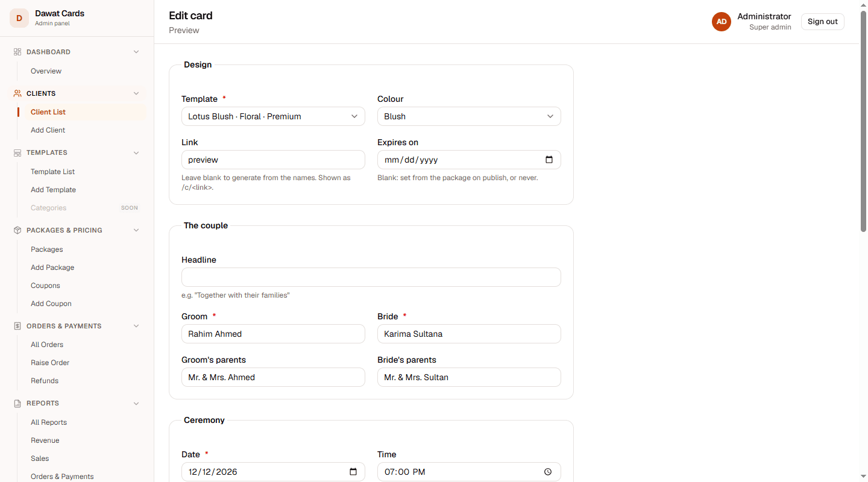
Task: Click the page vertical scrollbar
Action: 863,120
